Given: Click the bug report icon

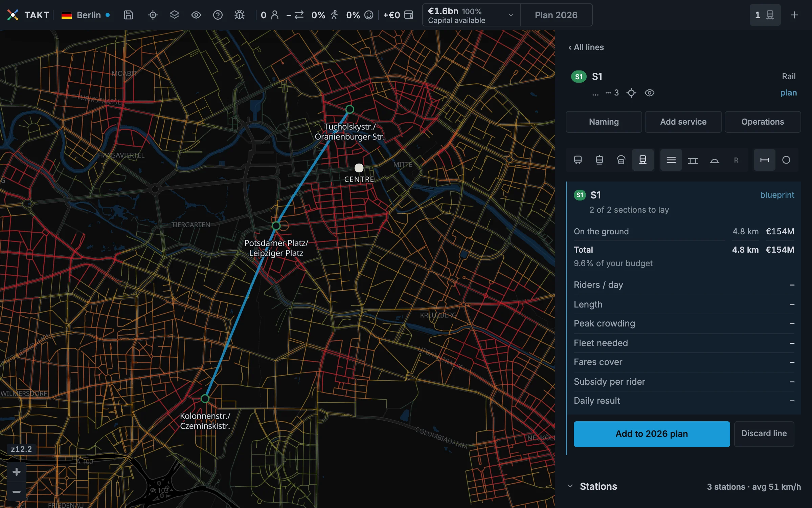Looking at the screenshot, I should click(x=240, y=15).
